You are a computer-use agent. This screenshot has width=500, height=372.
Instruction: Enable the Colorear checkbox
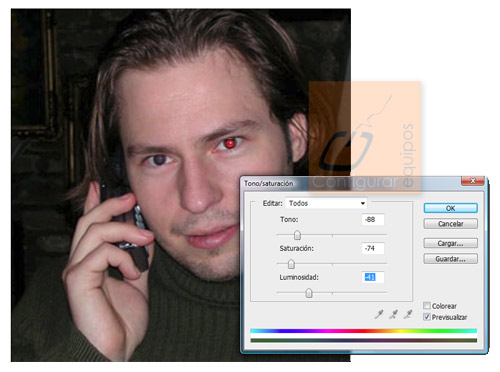point(427,306)
